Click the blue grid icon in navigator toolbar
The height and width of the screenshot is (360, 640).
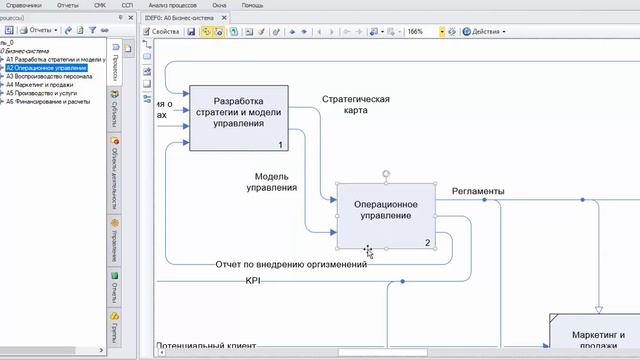pyautogui.click(x=9, y=30)
